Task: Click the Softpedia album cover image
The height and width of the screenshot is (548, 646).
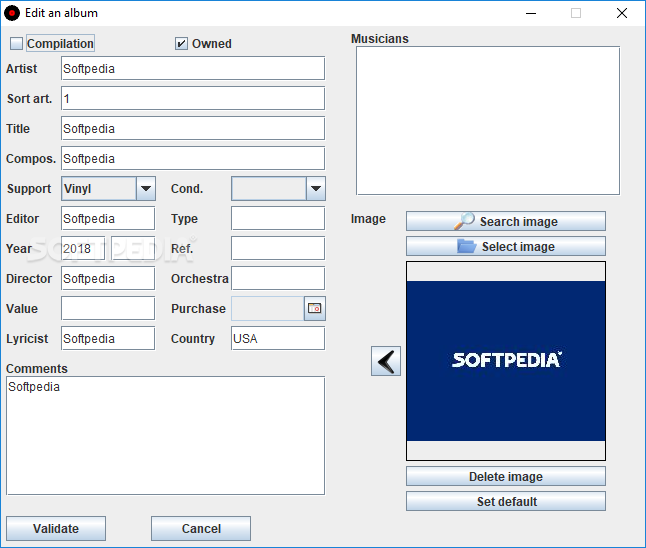Action: (x=506, y=361)
